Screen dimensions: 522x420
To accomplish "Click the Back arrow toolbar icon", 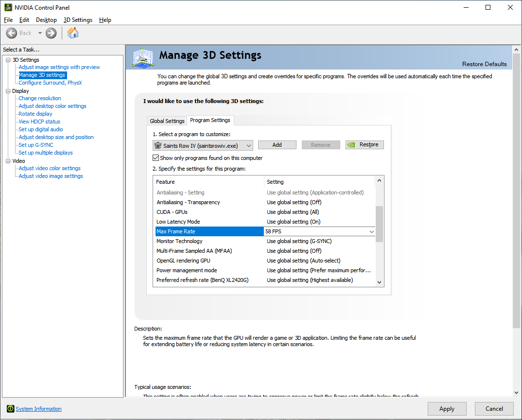I will 12,33.
